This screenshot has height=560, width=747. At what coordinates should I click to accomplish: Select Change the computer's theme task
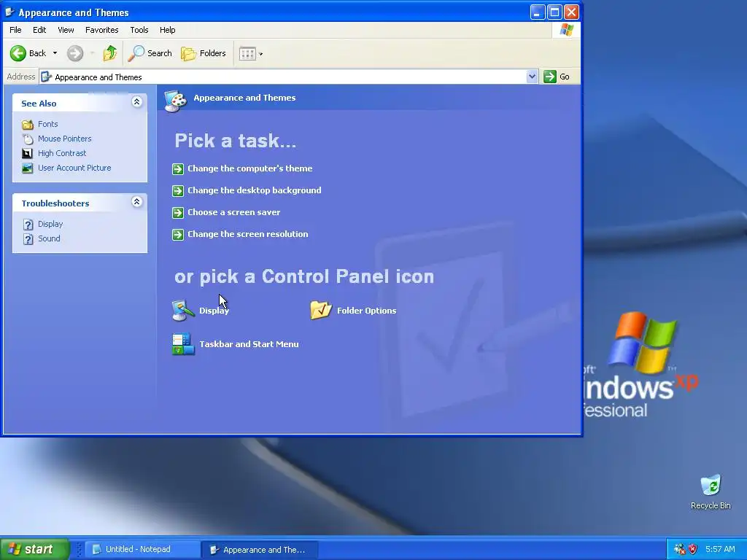coord(250,168)
